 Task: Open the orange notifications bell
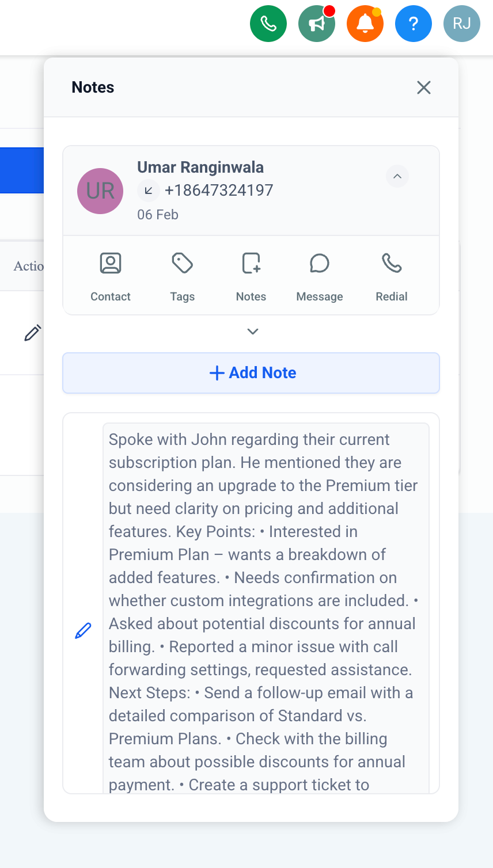click(365, 24)
